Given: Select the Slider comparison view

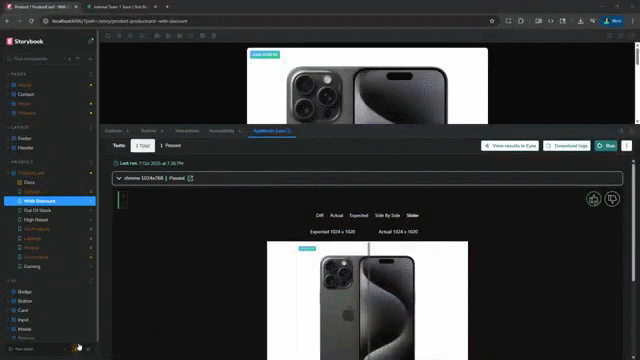Looking at the screenshot, I should click(412, 216).
